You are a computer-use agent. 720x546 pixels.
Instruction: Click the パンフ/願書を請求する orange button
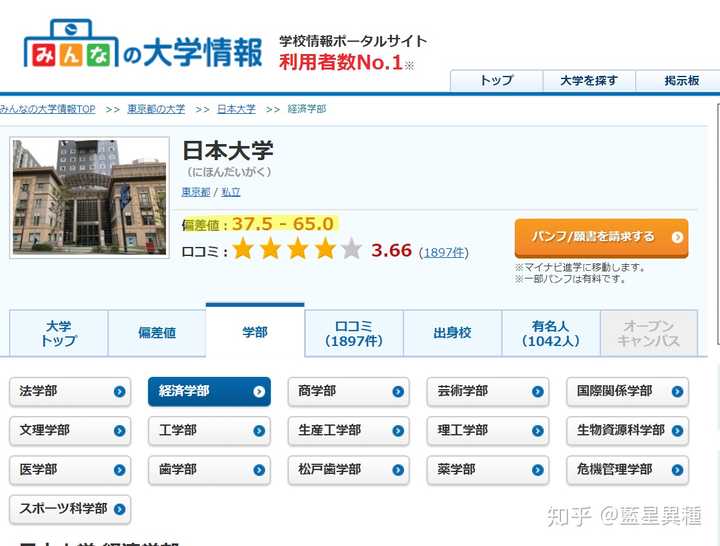602,238
